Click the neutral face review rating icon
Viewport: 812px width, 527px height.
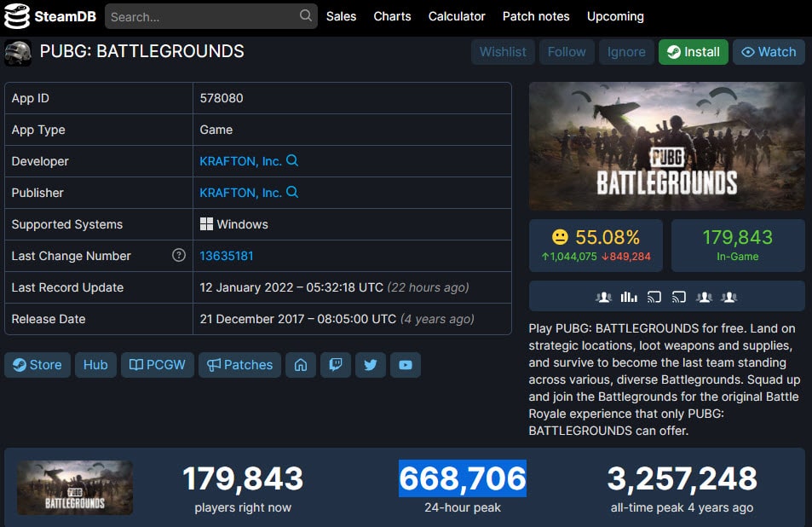pos(560,237)
